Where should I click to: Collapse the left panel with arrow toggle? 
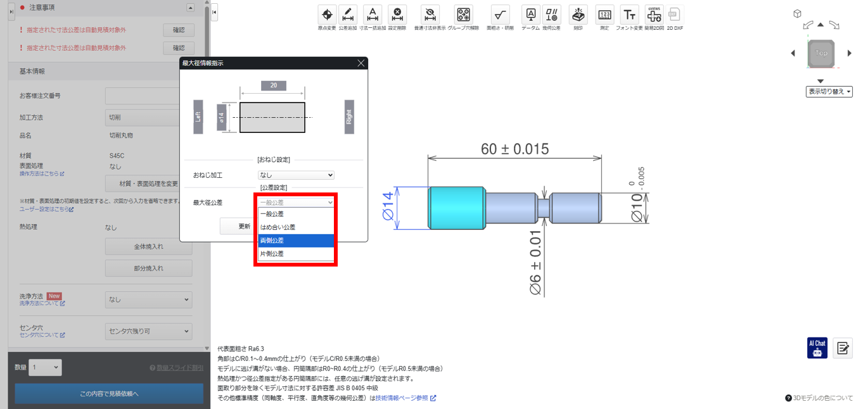coord(214,11)
